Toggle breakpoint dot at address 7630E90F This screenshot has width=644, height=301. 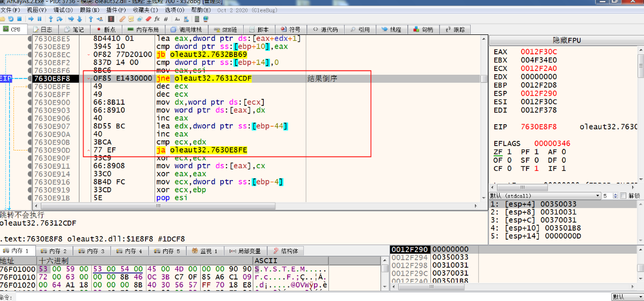[30, 158]
